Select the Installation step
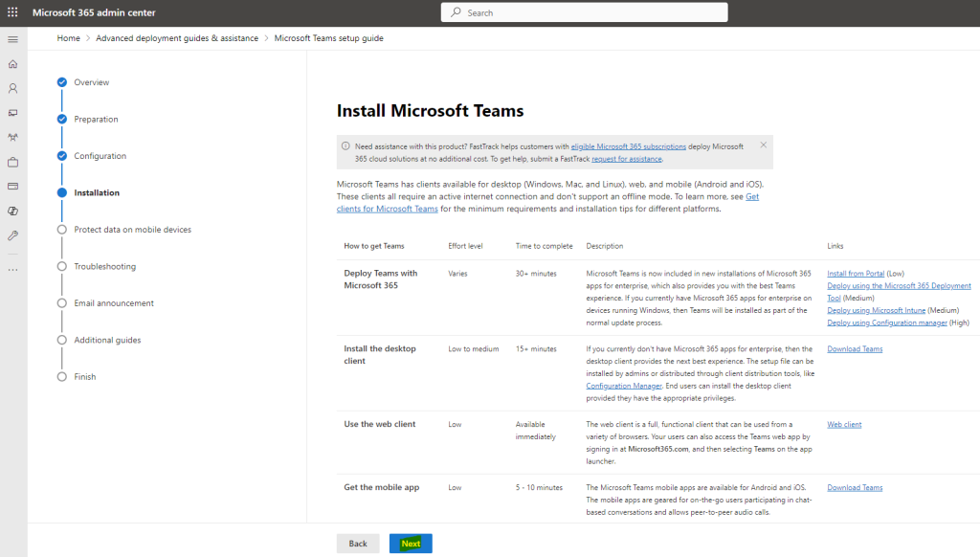The width and height of the screenshot is (980, 557). [97, 192]
